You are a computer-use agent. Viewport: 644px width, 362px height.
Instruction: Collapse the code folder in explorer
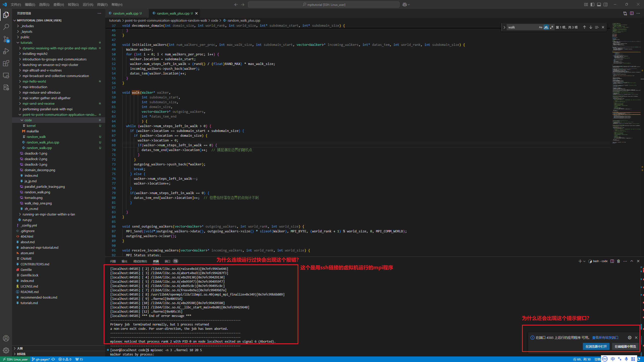28,120
